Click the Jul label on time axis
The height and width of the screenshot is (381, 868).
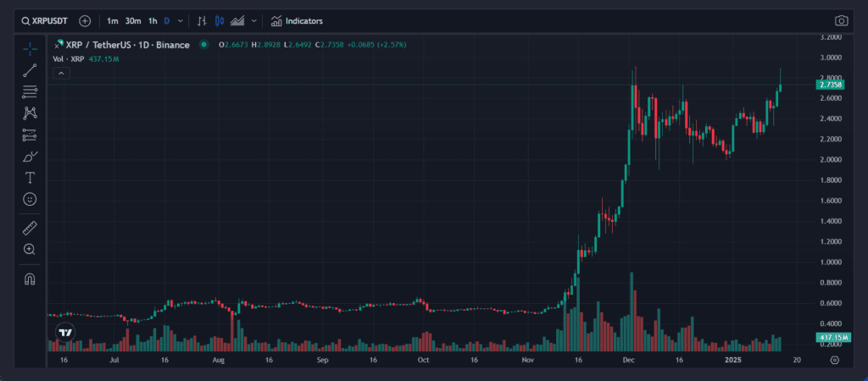114,360
